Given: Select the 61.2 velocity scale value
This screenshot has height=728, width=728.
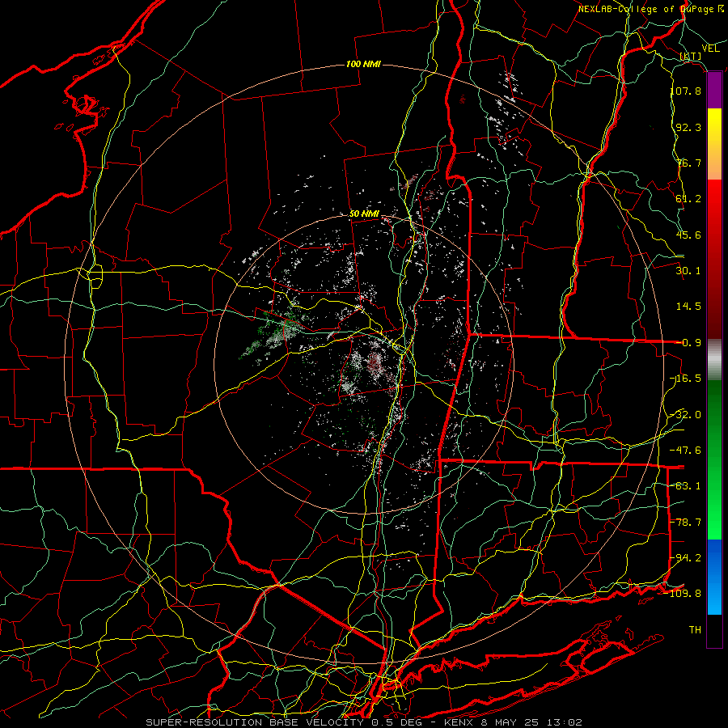Looking at the screenshot, I should click(x=688, y=199).
